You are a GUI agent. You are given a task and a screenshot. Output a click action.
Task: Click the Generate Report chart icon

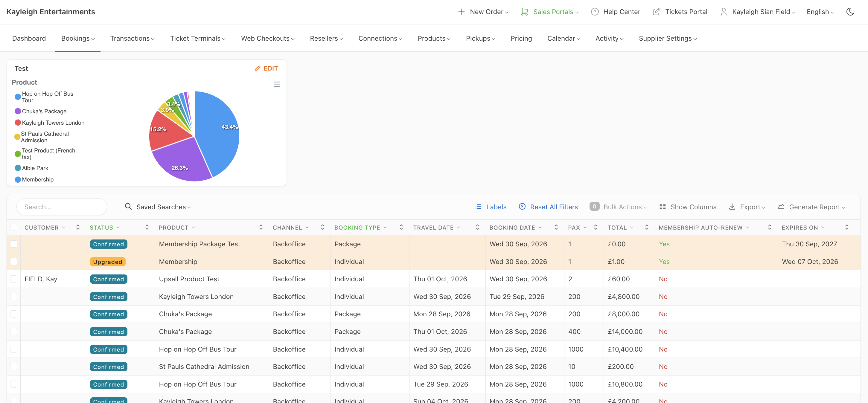click(x=781, y=206)
